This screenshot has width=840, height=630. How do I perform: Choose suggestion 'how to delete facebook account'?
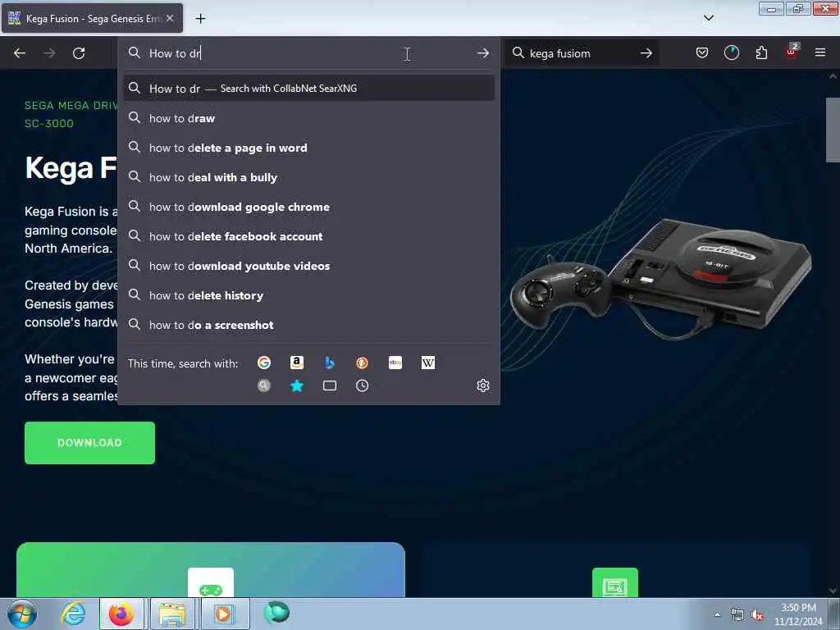tap(309, 236)
